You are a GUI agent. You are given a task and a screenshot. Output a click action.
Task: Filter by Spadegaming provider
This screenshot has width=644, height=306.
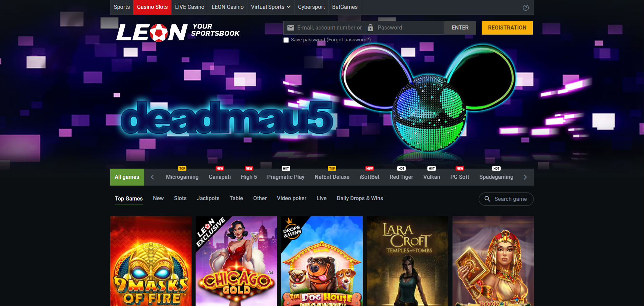tap(496, 177)
